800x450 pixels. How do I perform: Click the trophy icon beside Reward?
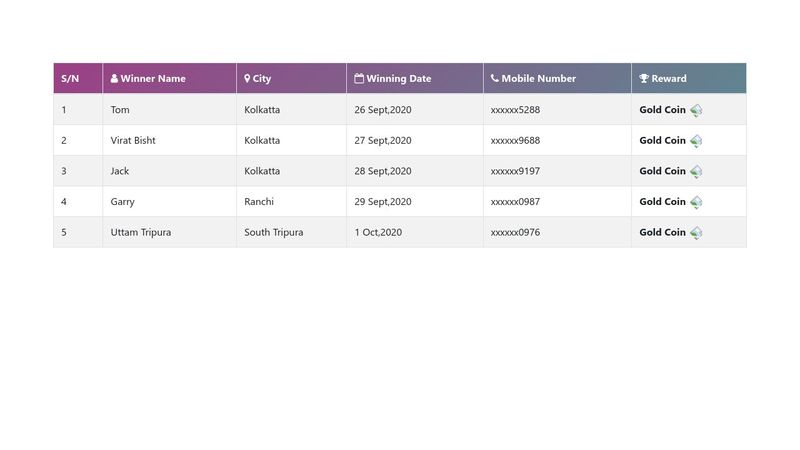click(x=644, y=79)
